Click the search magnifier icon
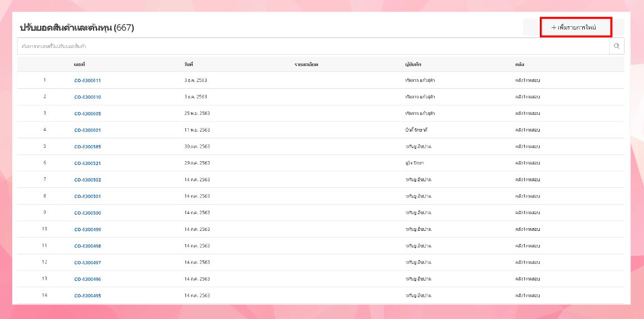644x319 pixels. pyautogui.click(x=616, y=46)
